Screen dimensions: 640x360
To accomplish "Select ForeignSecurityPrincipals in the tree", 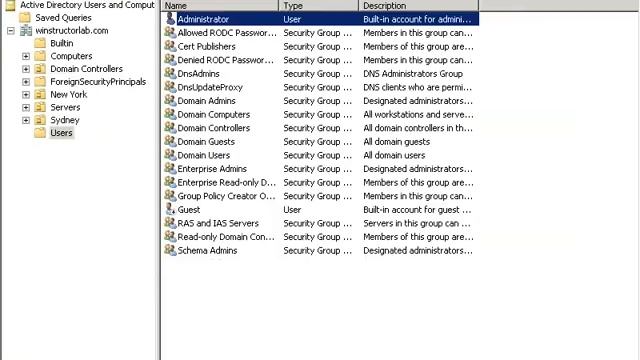I will point(98,82).
